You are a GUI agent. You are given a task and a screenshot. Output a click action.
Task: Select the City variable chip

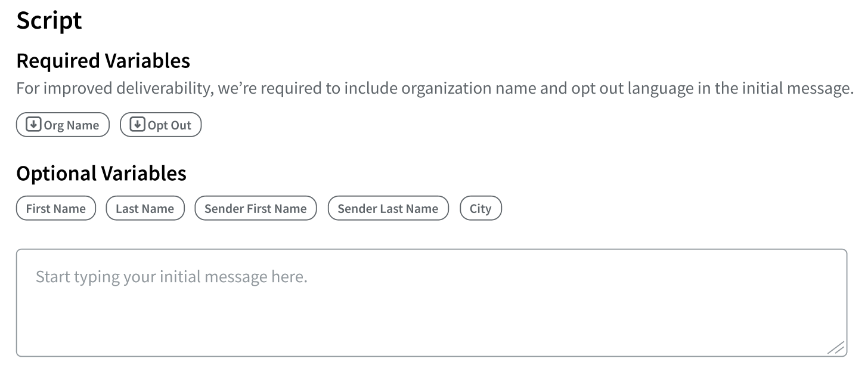coord(480,208)
